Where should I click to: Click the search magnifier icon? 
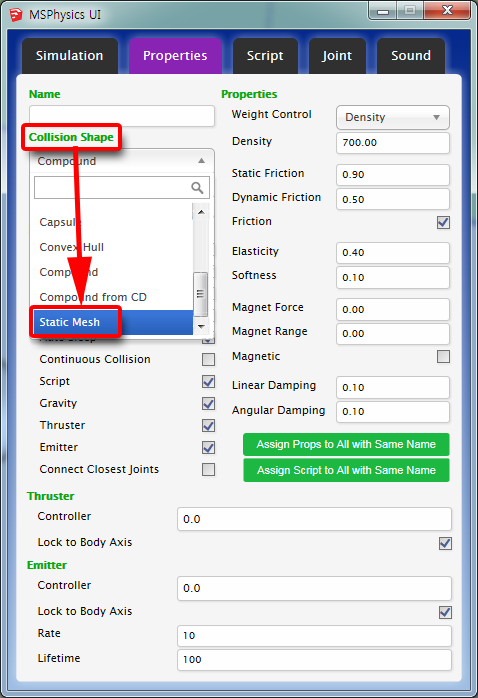(x=197, y=187)
